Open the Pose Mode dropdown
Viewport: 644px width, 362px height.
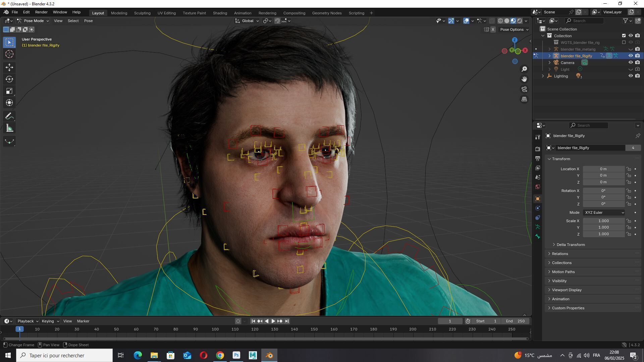(x=34, y=21)
